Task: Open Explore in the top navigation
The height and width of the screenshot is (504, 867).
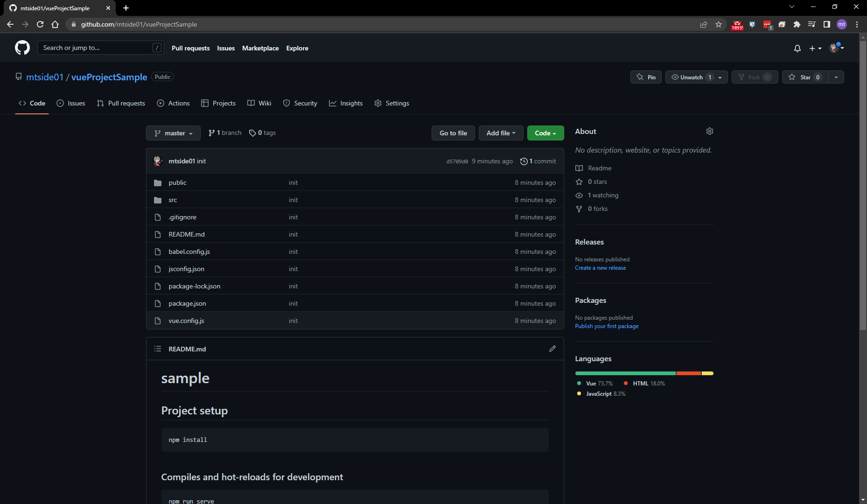Action: point(297,48)
